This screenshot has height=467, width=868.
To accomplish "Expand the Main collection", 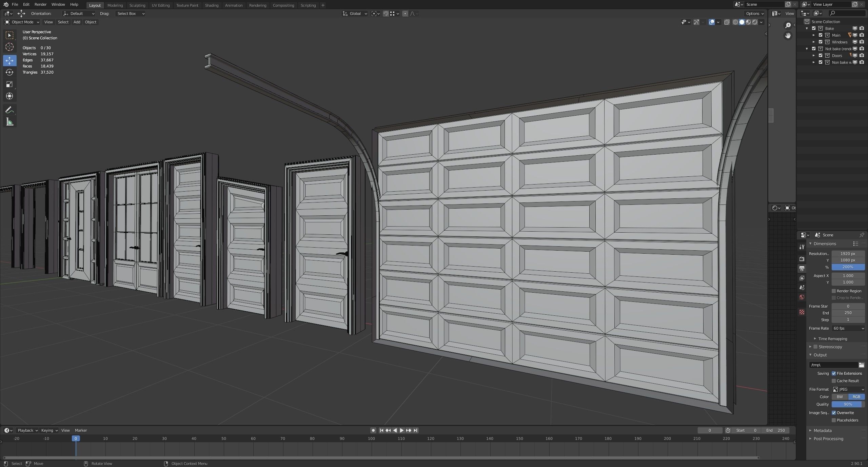I will pos(814,35).
